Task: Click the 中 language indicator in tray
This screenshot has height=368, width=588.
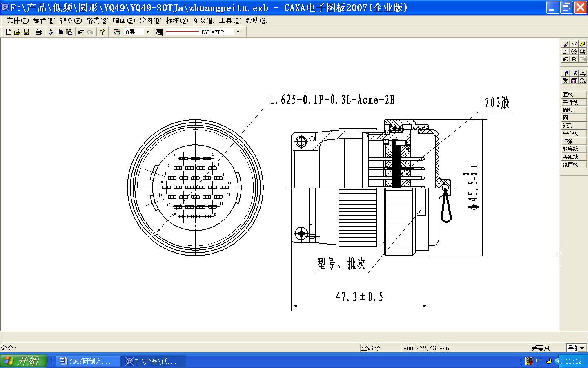Action: (539, 361)
